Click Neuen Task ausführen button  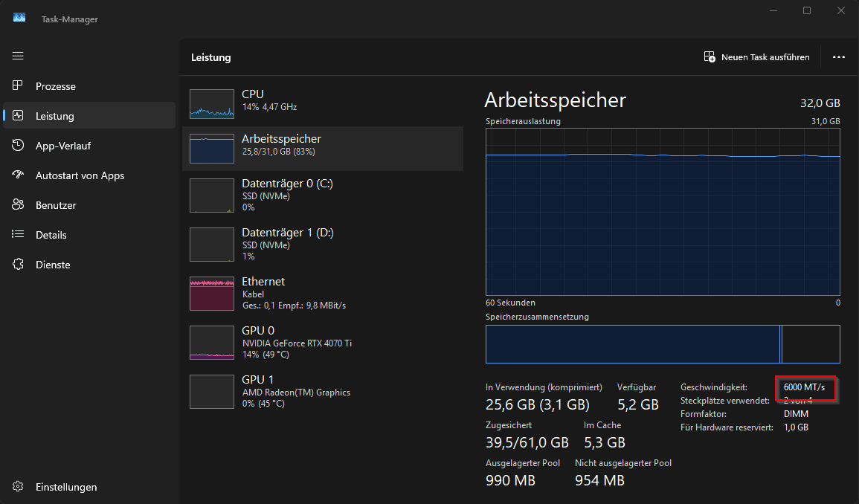[757, 57]
